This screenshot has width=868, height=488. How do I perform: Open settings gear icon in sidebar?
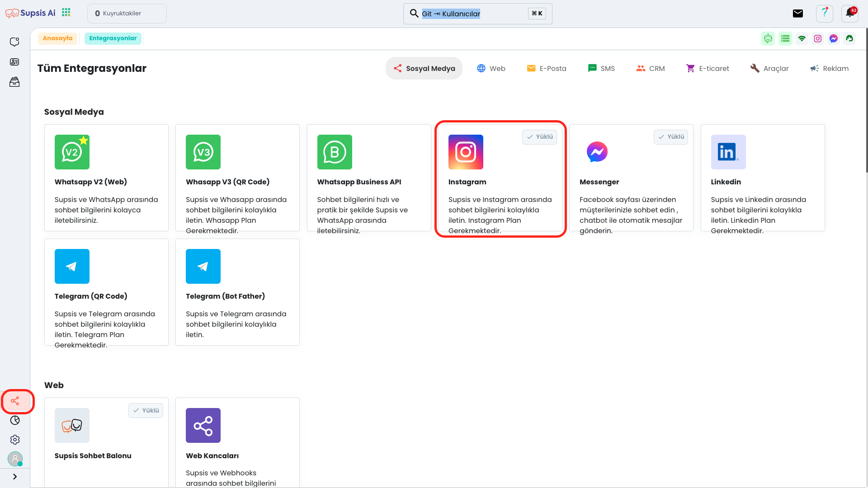pos(15,440)
